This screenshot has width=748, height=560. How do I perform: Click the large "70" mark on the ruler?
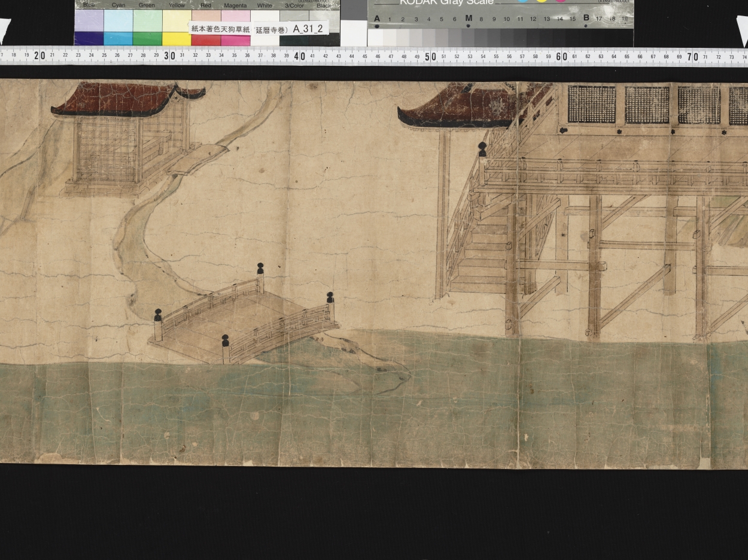[692, 56]
